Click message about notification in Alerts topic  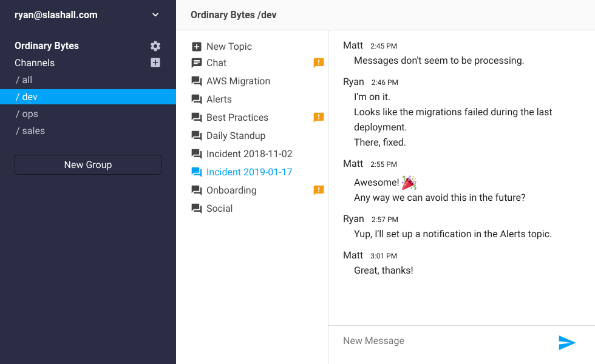click(453, 234)
